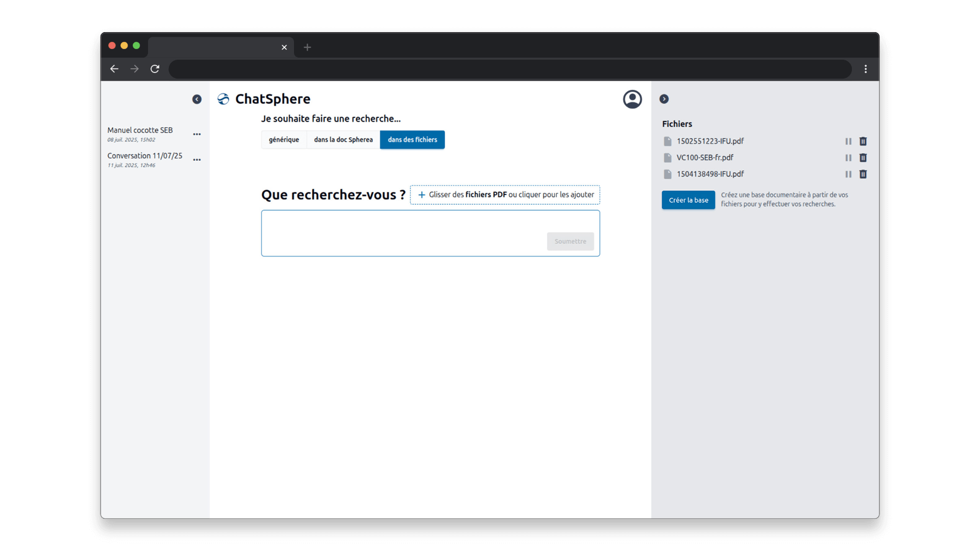Collapse the left conversations sidebar

coord(197,99)
